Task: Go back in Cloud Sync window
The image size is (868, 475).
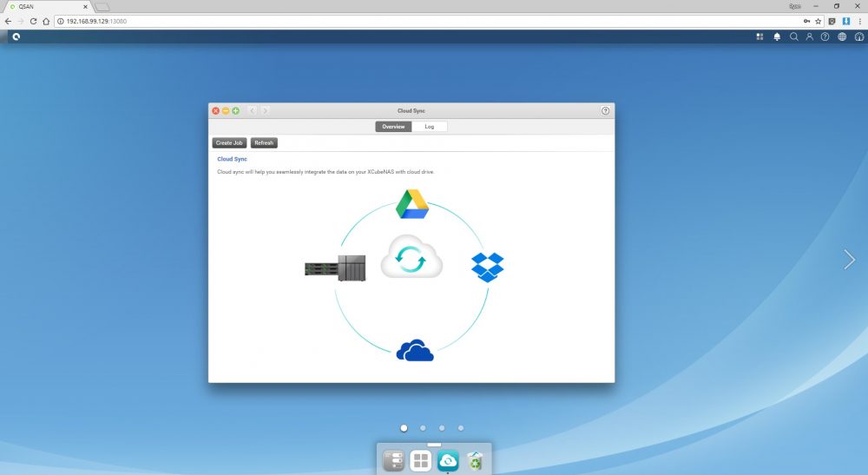Action: pos(253,111)
